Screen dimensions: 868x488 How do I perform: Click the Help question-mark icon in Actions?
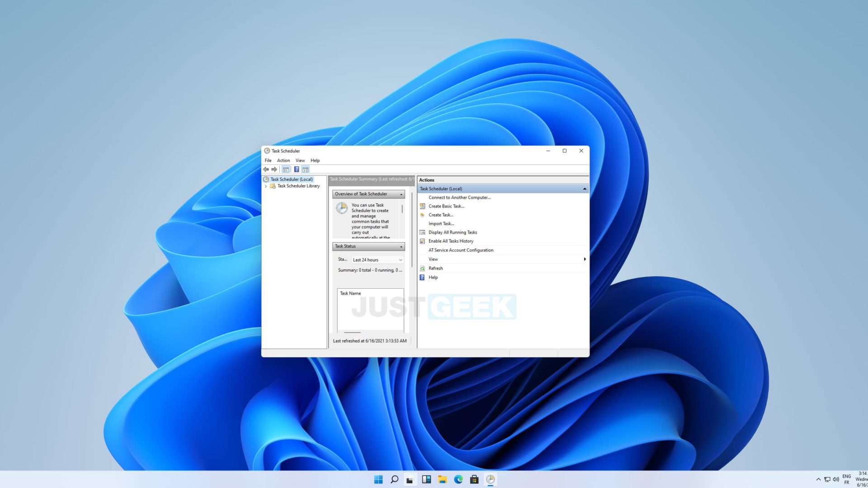422,277
